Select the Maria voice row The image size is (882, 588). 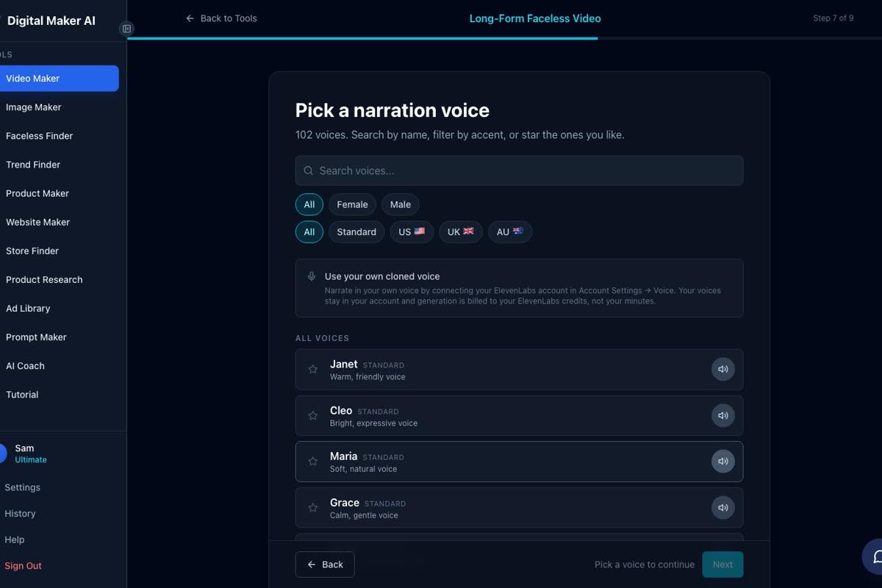[x=519, y=462]
